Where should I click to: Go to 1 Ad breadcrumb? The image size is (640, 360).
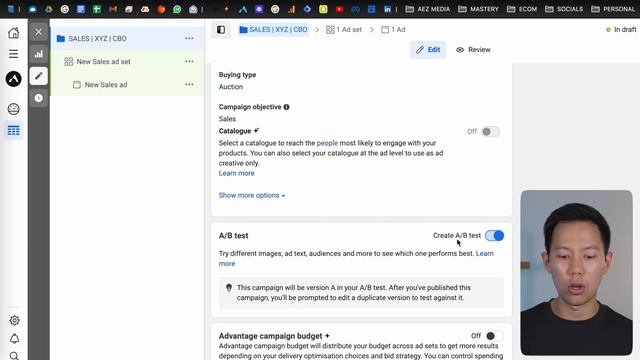click(393, 29)
